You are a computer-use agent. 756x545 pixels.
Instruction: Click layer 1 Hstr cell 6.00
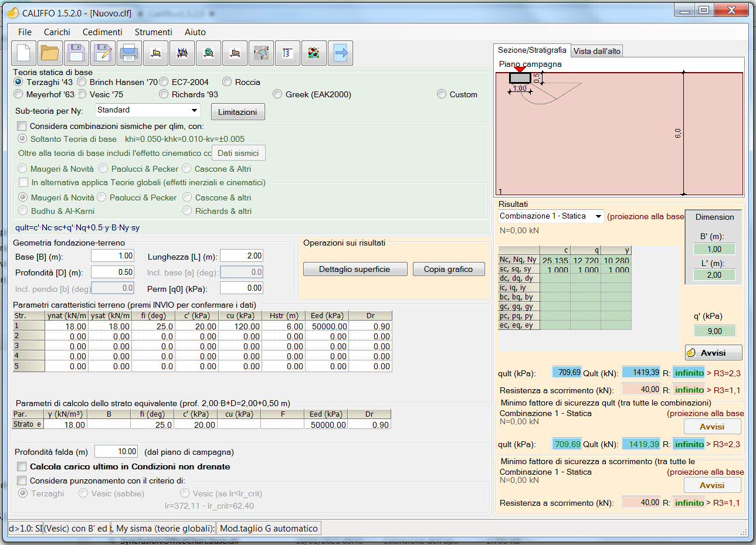[x=283, y=326]
